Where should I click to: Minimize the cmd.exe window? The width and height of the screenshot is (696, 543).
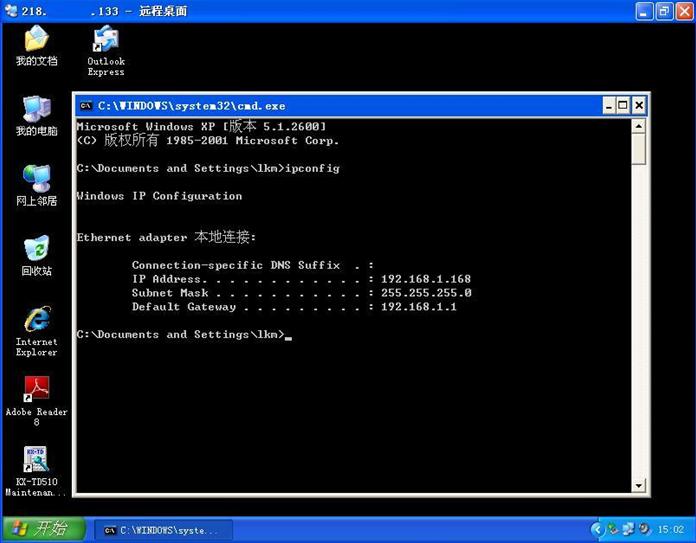[609, 106]
